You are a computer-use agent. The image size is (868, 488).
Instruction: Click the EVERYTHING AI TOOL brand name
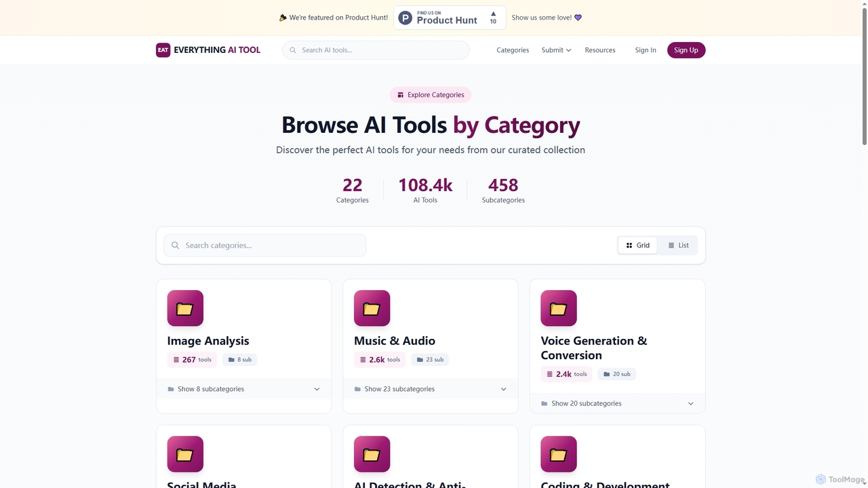click(217, 50)
